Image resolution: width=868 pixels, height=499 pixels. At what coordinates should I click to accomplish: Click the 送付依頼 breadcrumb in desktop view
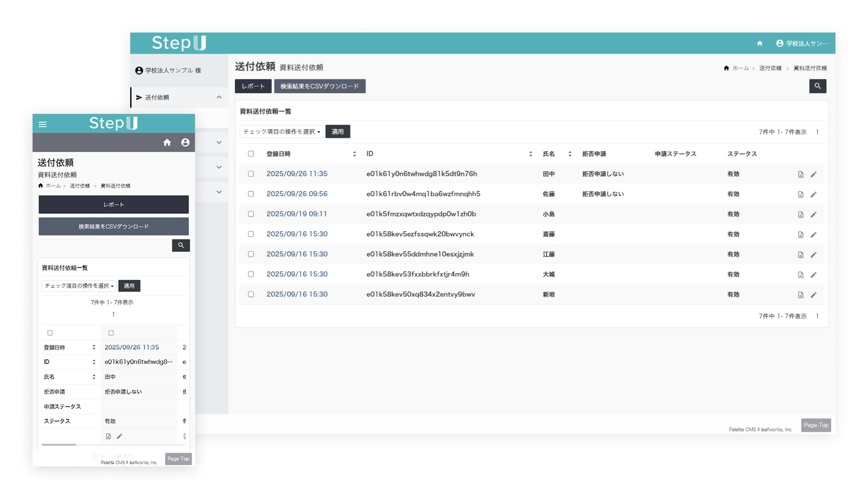770,68
